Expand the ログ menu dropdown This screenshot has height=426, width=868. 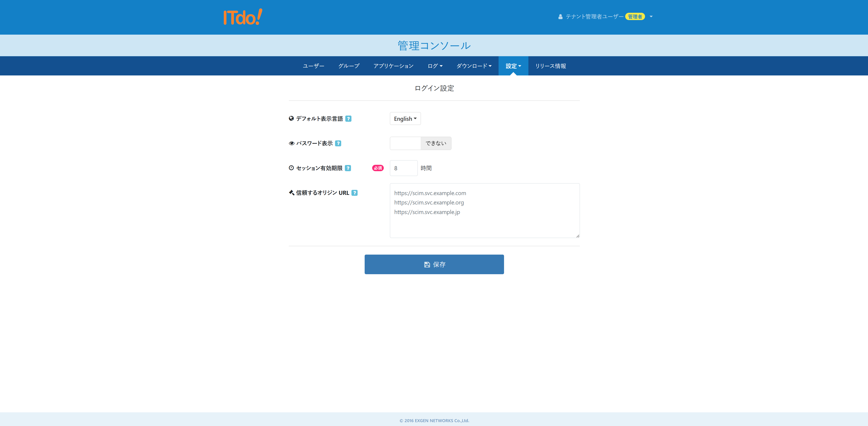[x=435, y=66]
